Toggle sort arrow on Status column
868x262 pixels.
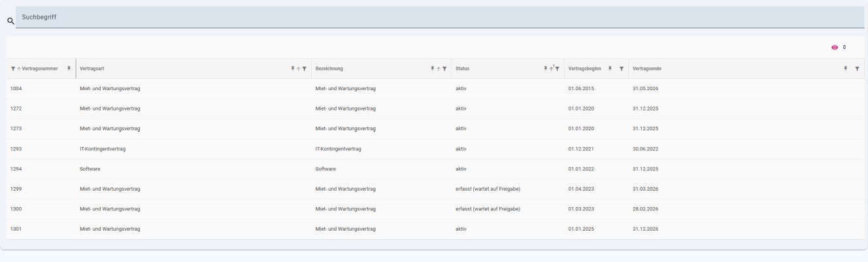coord(552,69)
